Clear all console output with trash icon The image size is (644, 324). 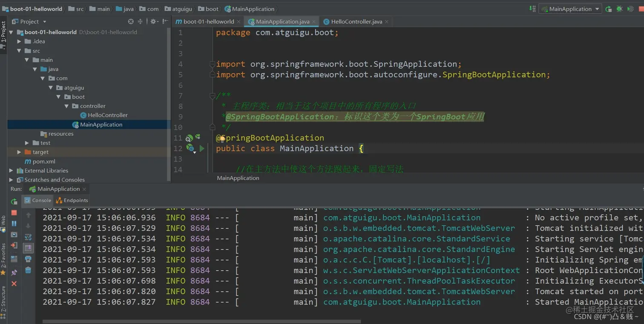tap(28, 270)
